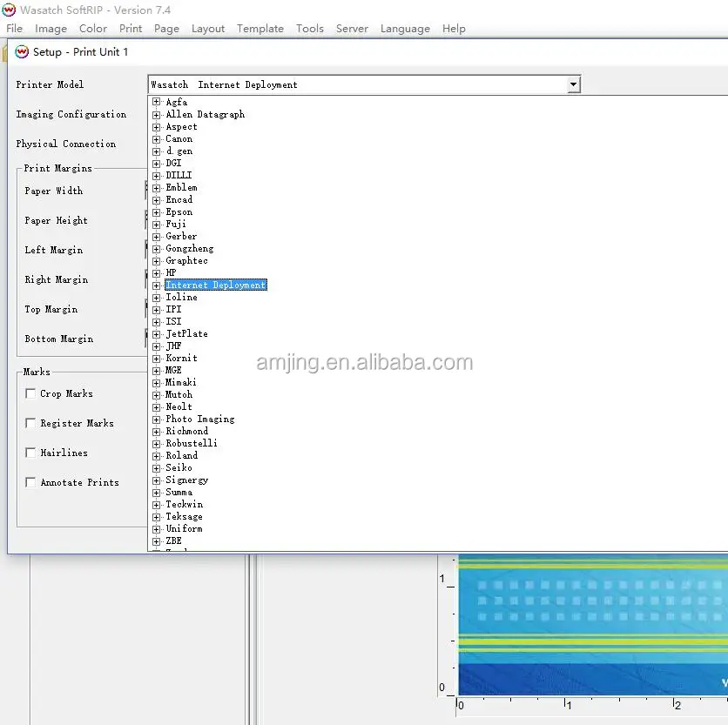Click the blue image preview thumbnail
The width and height of the screenshot is (728, 725).
[x=593, y=625]
